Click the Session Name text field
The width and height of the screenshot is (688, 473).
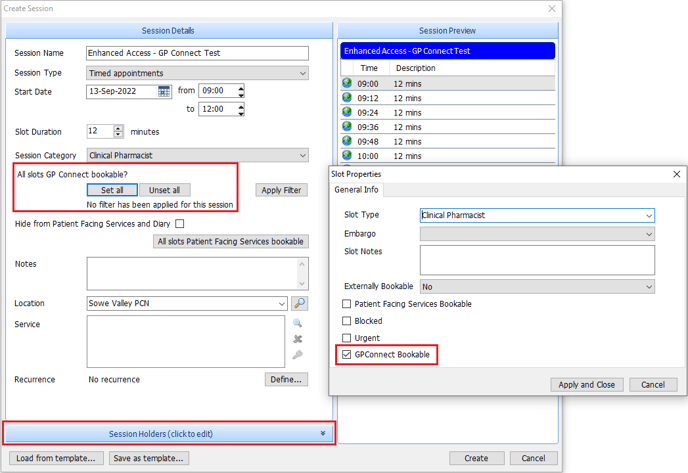click(x=197, y=53)
